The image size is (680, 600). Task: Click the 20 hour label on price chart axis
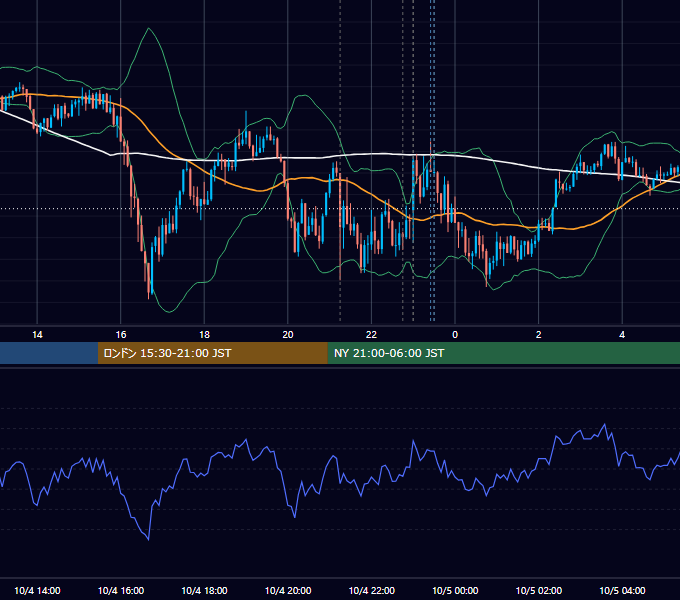click(288, 335)
